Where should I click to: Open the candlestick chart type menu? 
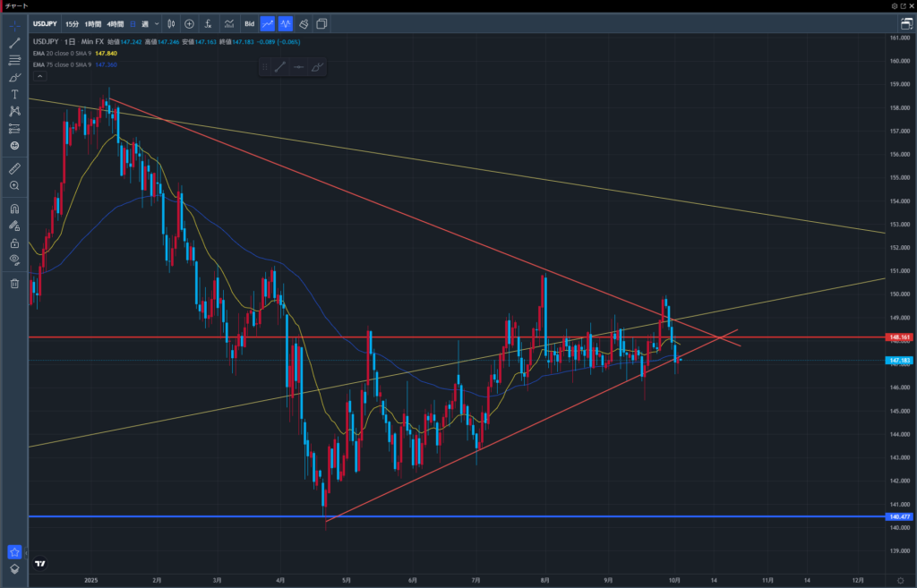(170, 23)
